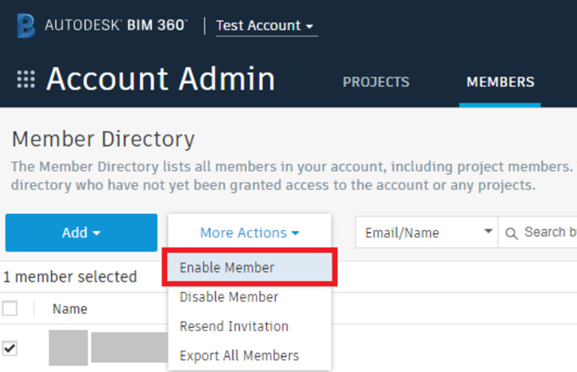Select Resend Invitation option
Image resolution: width=577 pixels, height=372 pixels.
(249, 326)
